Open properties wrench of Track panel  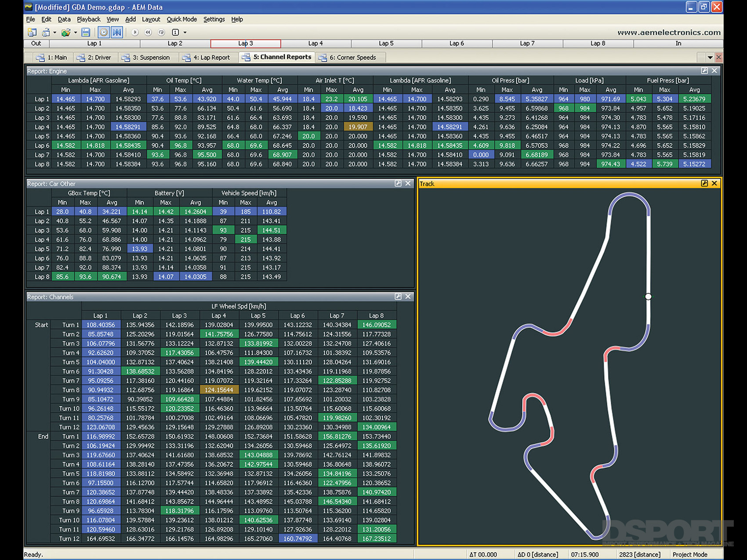(704, 184)
